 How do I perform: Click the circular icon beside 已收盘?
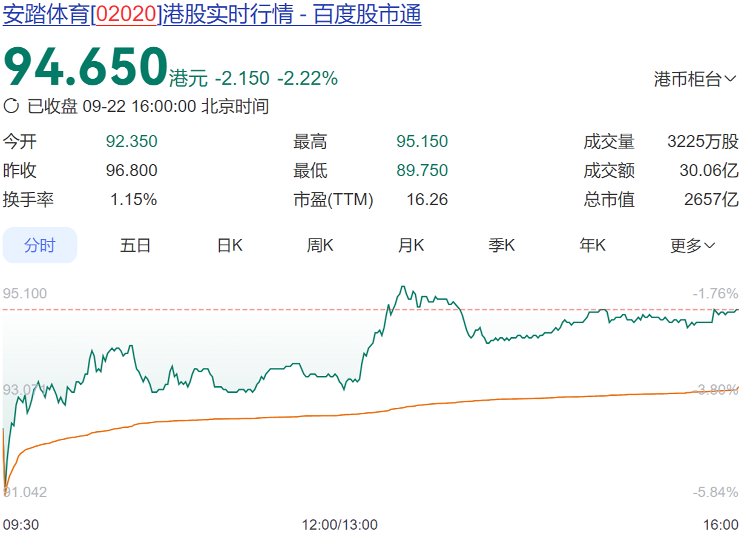[12, 107]
